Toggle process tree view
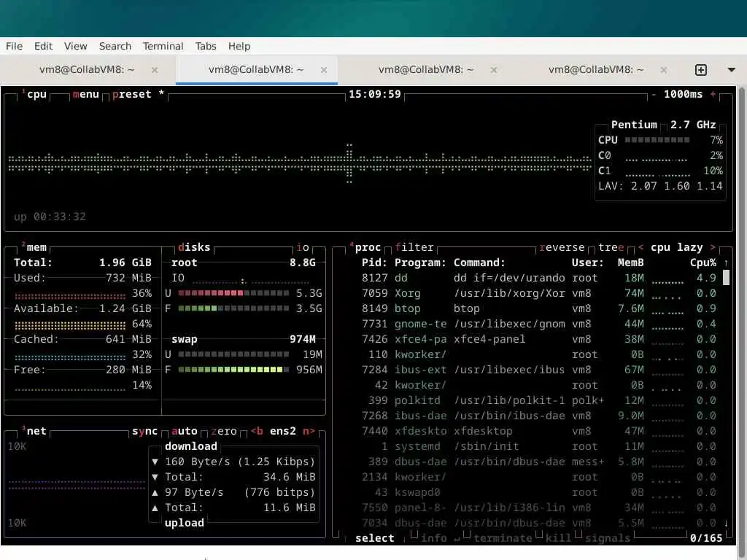747x560 pixels. click(611, 247)
